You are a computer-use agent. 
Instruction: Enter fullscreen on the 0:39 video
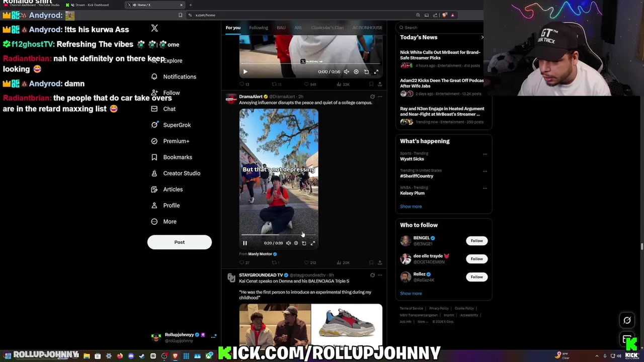pos(312,243)
